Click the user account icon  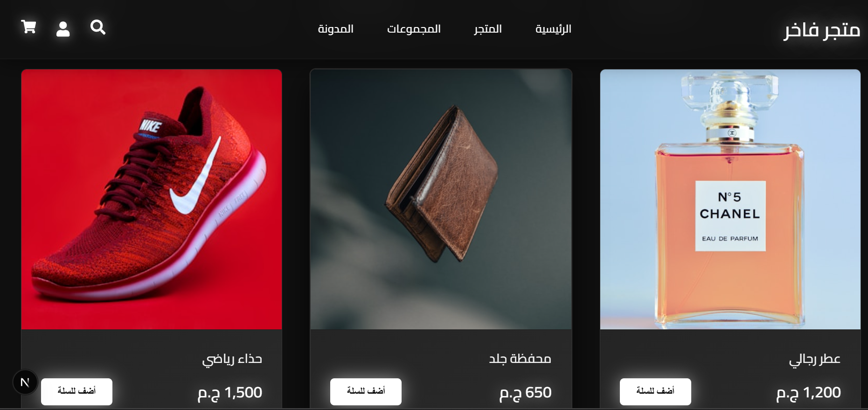pyautogui.click(x=63, y=29)
